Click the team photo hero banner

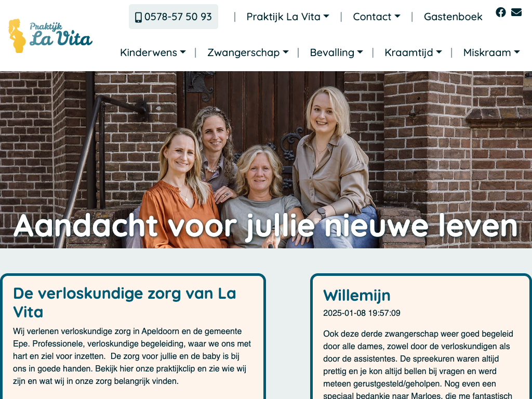[x=266, y=159]
